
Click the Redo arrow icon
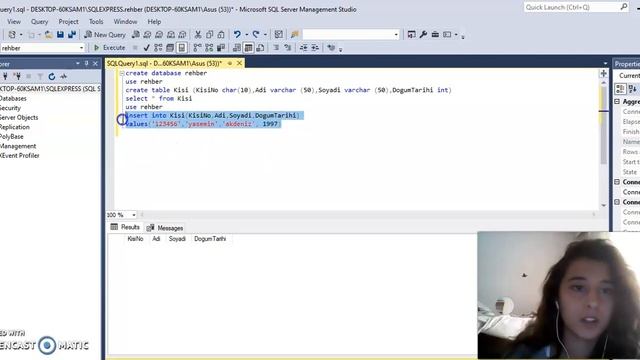coord(256,35)
